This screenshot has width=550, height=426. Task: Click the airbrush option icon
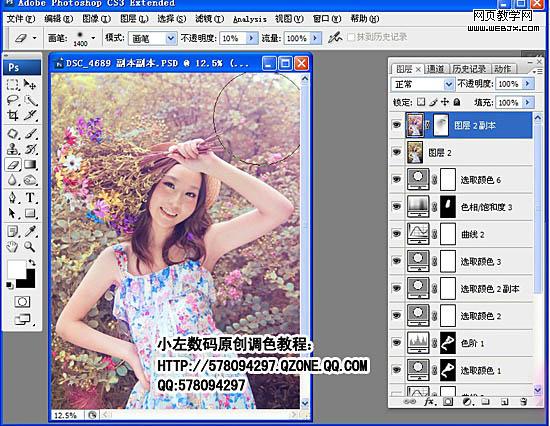coord(335,37)
